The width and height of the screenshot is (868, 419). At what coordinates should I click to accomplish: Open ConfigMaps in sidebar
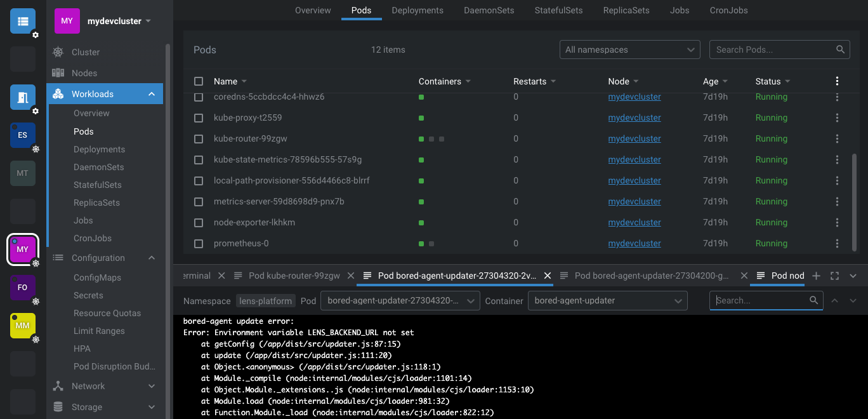[x=97, y=277]
